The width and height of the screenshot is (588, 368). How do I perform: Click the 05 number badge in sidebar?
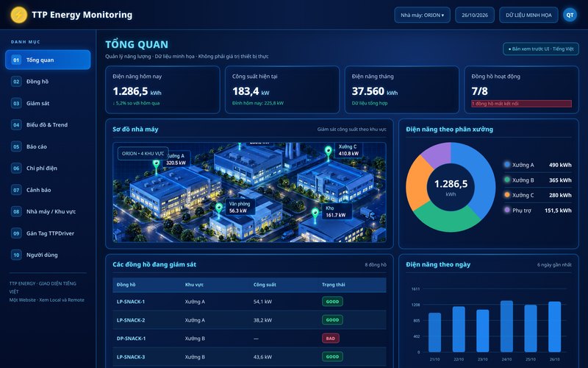click(x=16, y=146)
